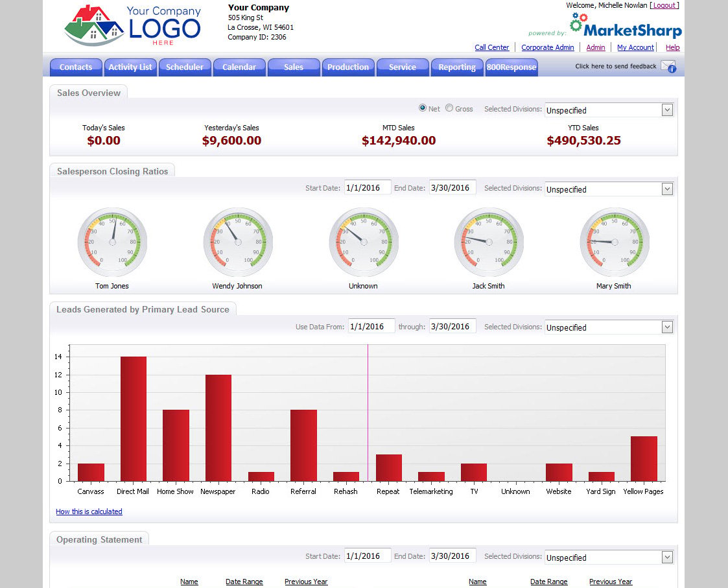Image resolution: width=728 pixels, height=588 pixels.
Task: Select the Sales Overview panel tab
Action: click(x=89, y=93)
